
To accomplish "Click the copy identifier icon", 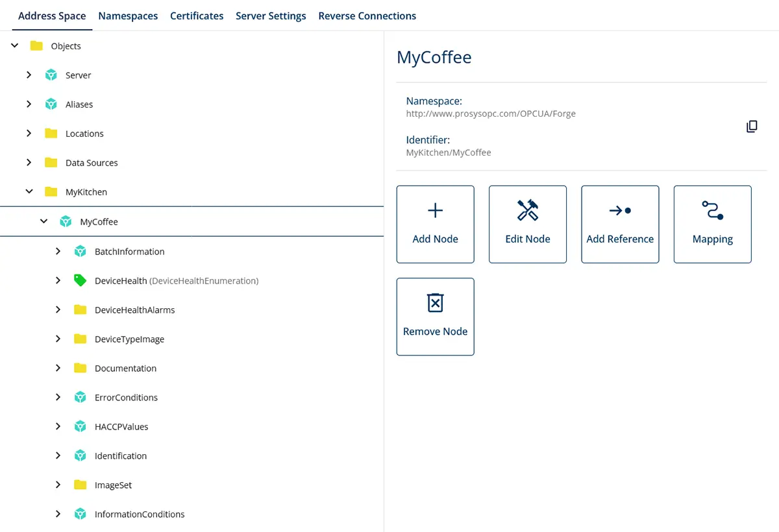I will pyautogui.click(x=752, y=127).
